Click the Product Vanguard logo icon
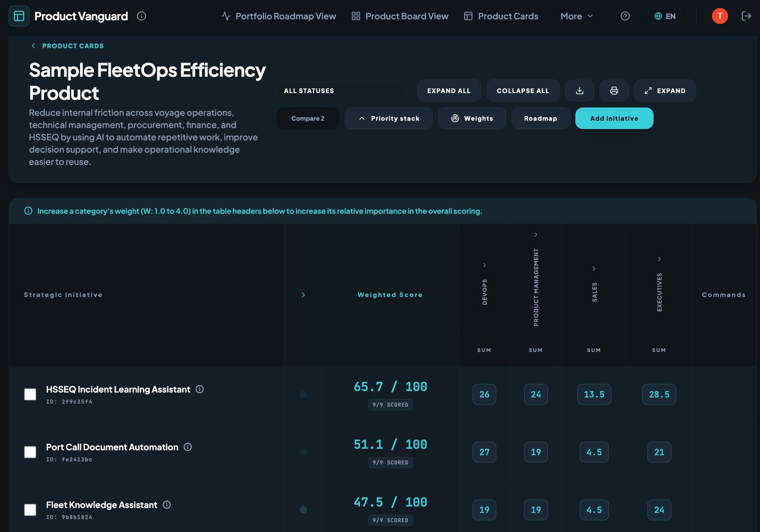Image resolution: width=760 pixels, height=532 pixels. [x=19, y=16]
